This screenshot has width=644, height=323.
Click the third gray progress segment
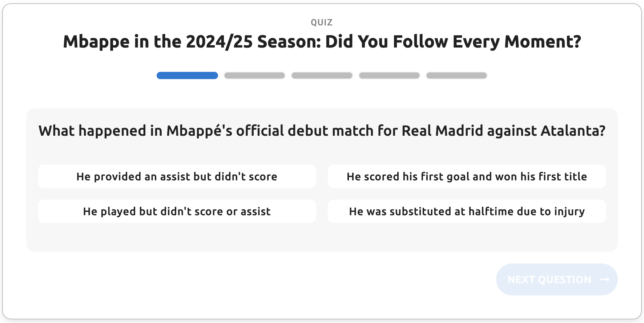click(x=322, y=75)
